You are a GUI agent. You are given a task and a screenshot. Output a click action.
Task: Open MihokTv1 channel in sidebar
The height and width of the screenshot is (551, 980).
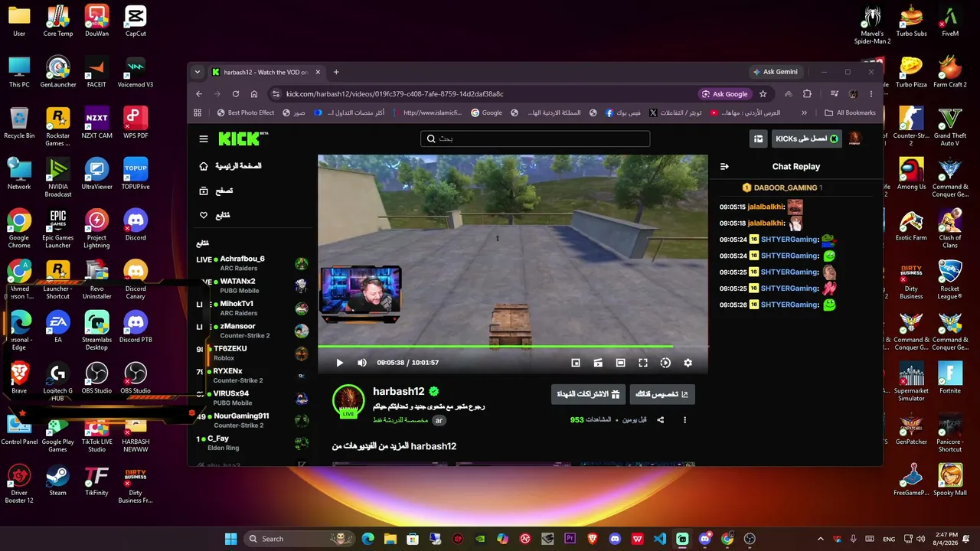253,308
